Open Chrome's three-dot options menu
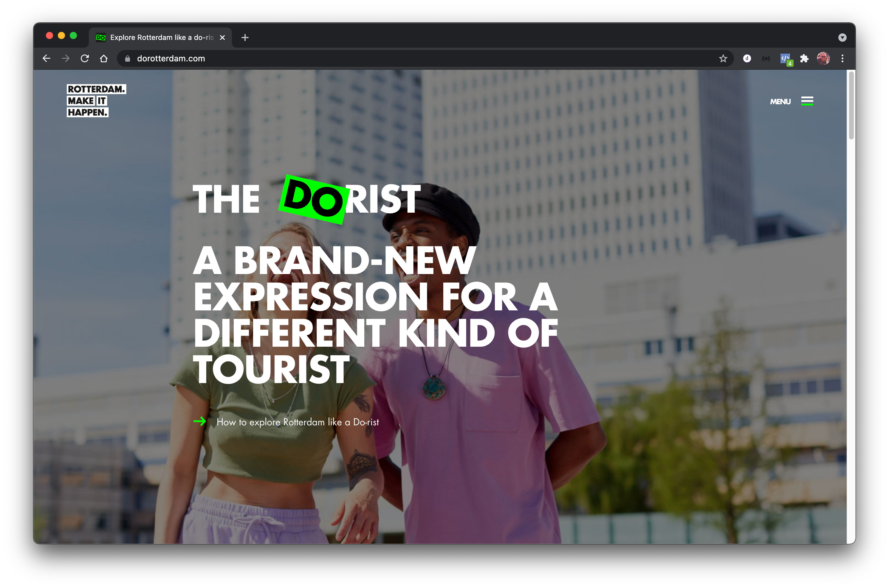 coord(842,58)
